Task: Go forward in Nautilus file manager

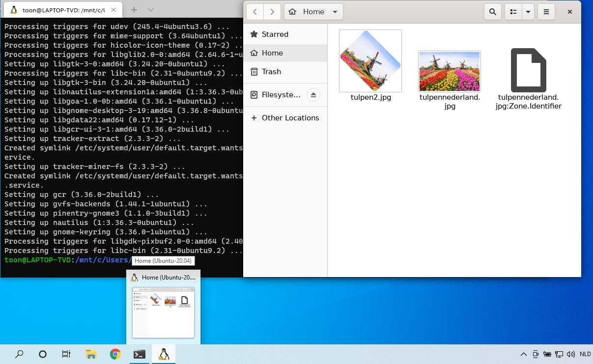Action: point(272,12)
